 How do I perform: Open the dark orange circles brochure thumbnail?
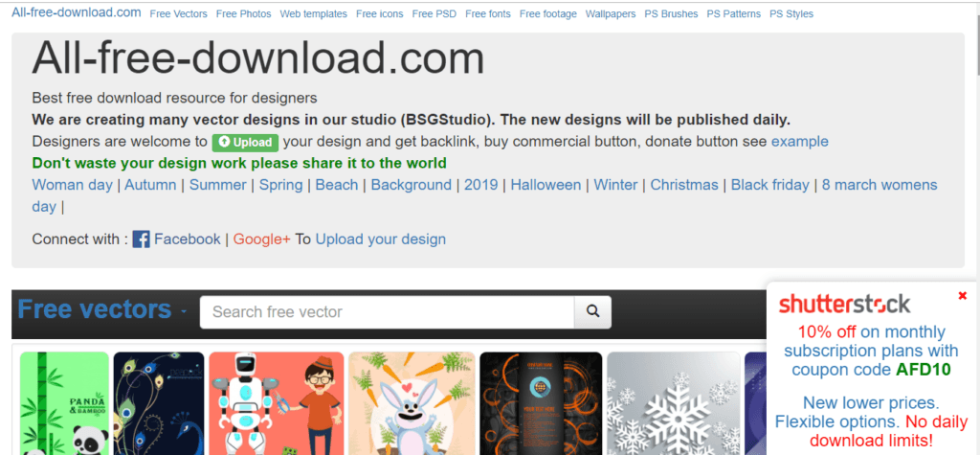[x=542, y=403]
